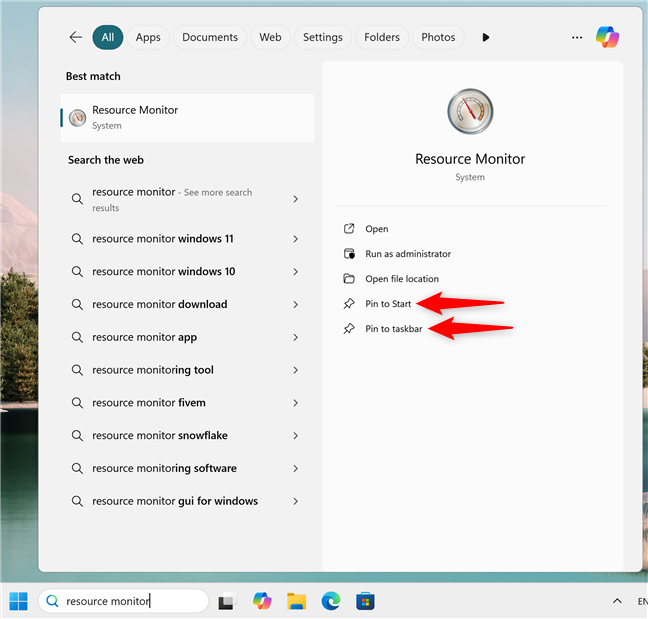This screenshot has height=619, width=648.
Task: Expand 'resource monitor - See more search results' chevron
Action: coord(295,199)
